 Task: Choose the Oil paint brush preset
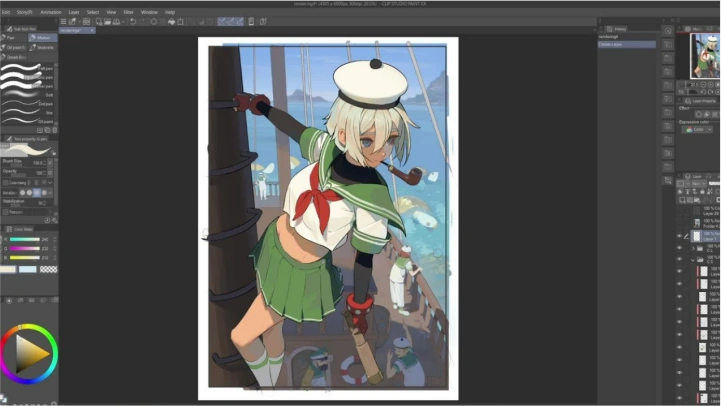[28, 121]
